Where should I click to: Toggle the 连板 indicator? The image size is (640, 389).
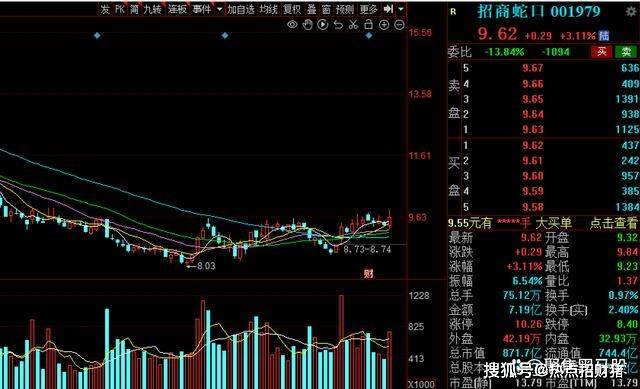point(177,9)
